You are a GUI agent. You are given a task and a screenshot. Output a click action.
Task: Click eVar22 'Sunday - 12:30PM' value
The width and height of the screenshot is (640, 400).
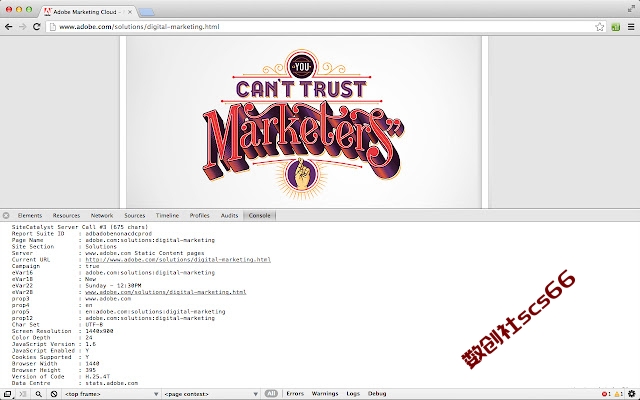tap(113, 286)
